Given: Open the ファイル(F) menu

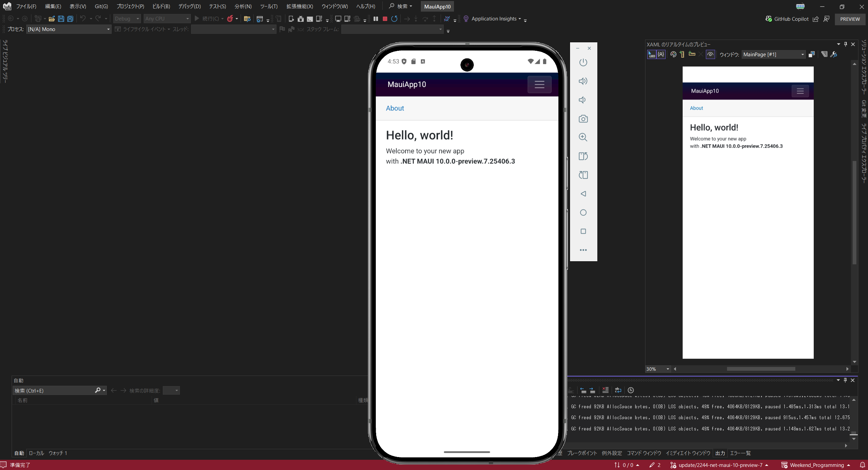Looking at the screenshot, I should (26, 6).
